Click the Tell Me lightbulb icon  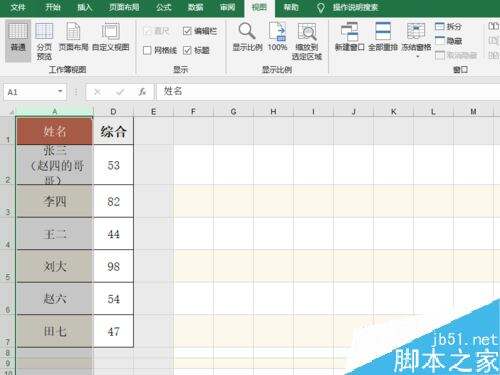click(320, 8)
